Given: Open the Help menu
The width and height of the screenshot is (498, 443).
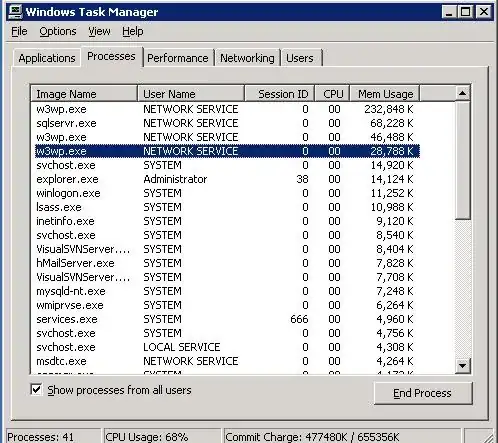Looking at the screenshot, I should 133,31.
